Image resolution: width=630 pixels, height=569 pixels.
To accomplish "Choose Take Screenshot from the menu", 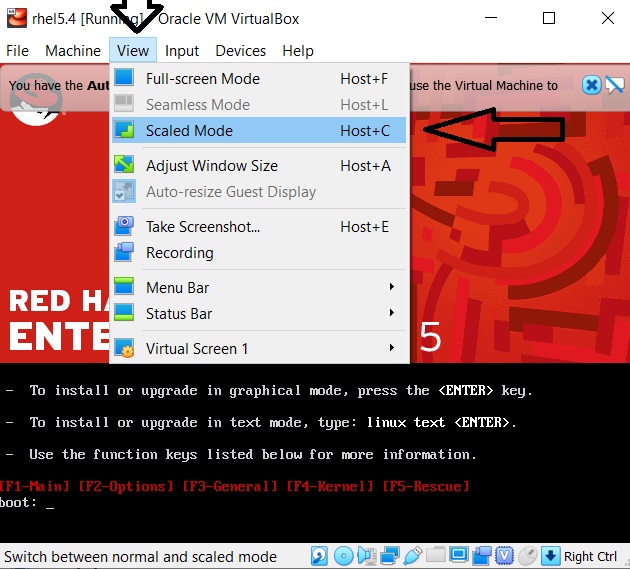I will (202, 227).
